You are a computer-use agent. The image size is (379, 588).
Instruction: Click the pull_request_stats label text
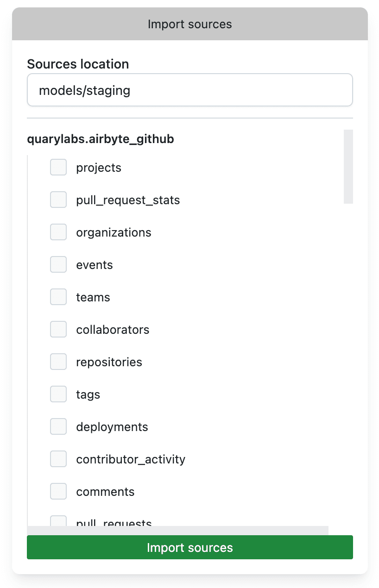128,200
